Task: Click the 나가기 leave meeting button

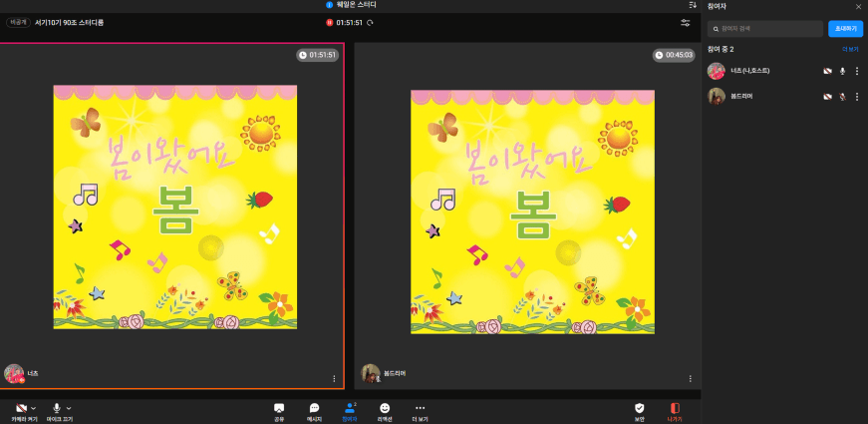Action: [x=675, y=412]
